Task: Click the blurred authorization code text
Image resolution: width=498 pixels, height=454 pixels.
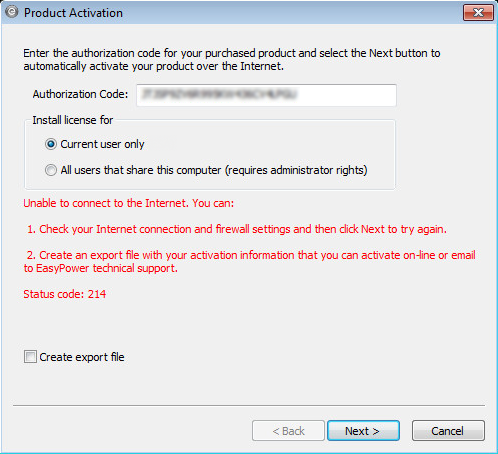Action: pyautogui.click(x=219, y=95)
